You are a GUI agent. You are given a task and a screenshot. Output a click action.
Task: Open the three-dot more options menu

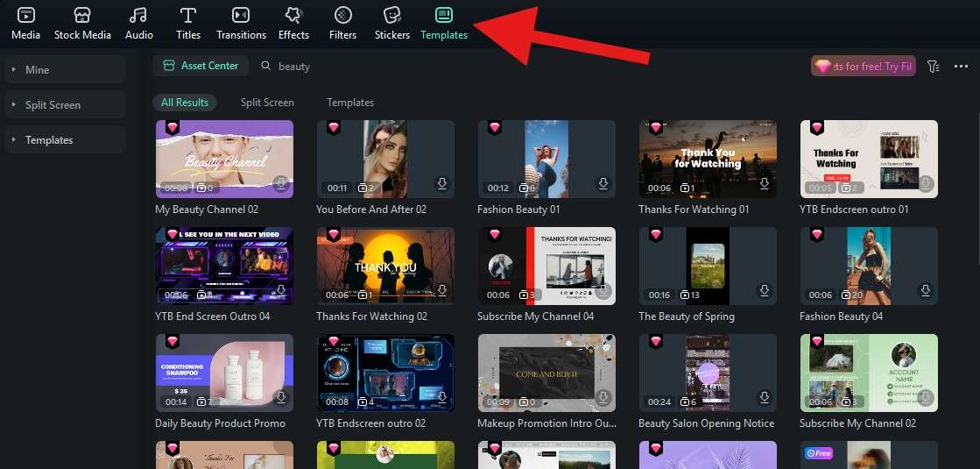962,67
